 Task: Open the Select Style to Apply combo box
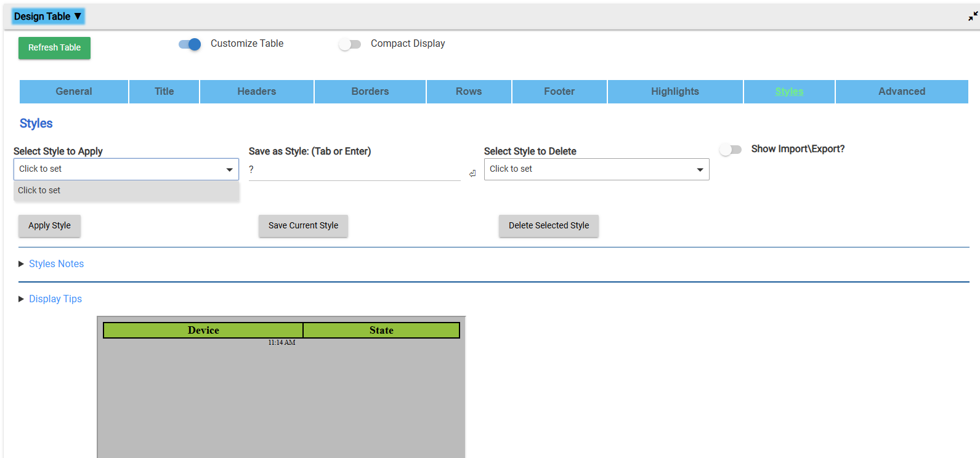coord(126,169)
